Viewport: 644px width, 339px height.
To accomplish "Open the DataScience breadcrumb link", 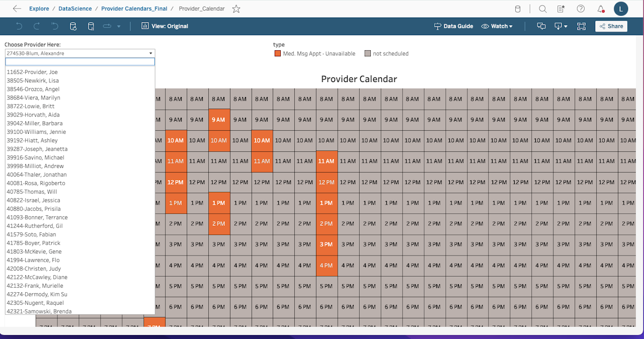I will [75, 9].
